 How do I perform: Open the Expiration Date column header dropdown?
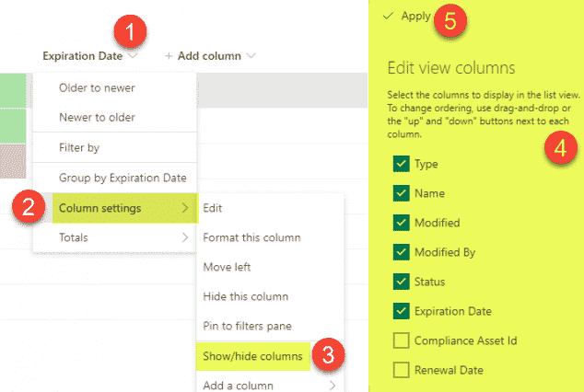pos(134,56)
